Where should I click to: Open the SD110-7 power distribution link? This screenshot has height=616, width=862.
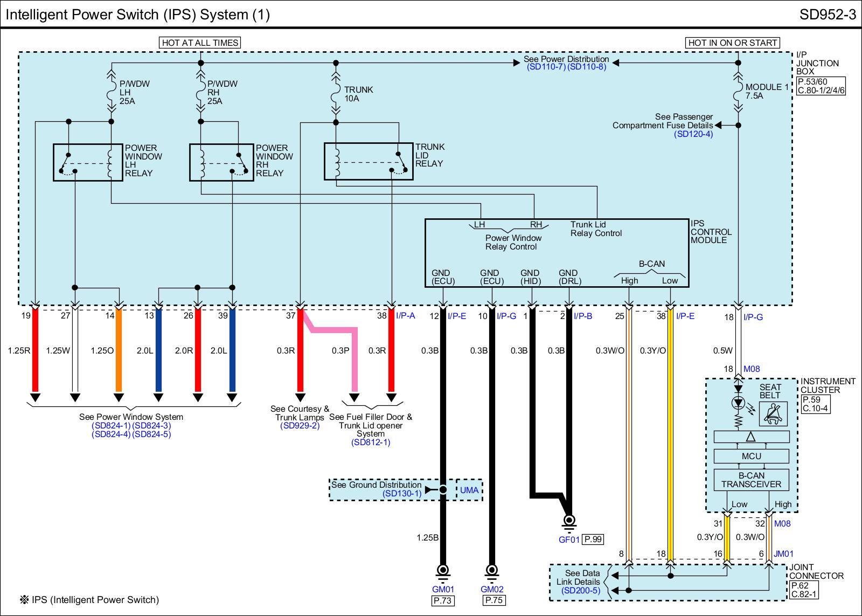coord(546,67)
